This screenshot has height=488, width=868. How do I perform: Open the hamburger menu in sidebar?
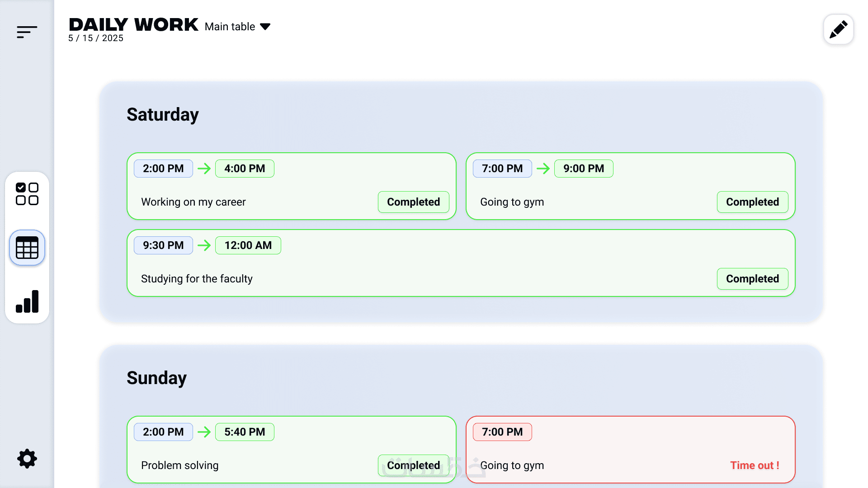coord(27,32)
